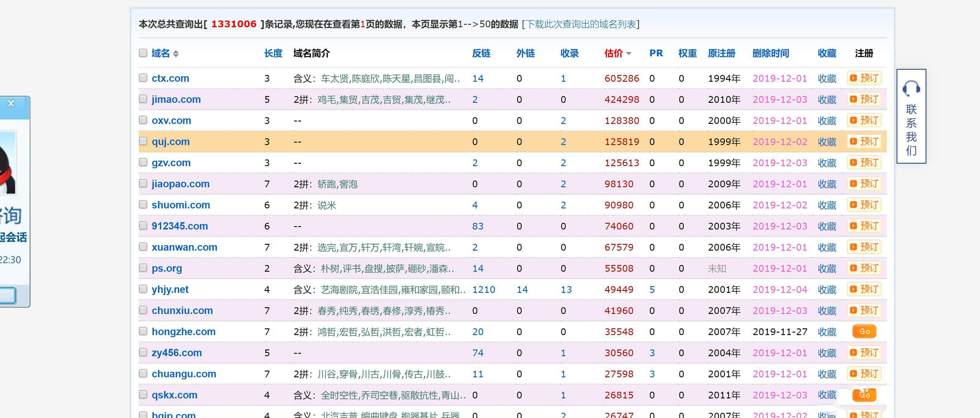Toggle sort arrows beside 域名 header
The height and width of the screenshot is (418, 980).
pyautogui.click(x=176, y=54)
